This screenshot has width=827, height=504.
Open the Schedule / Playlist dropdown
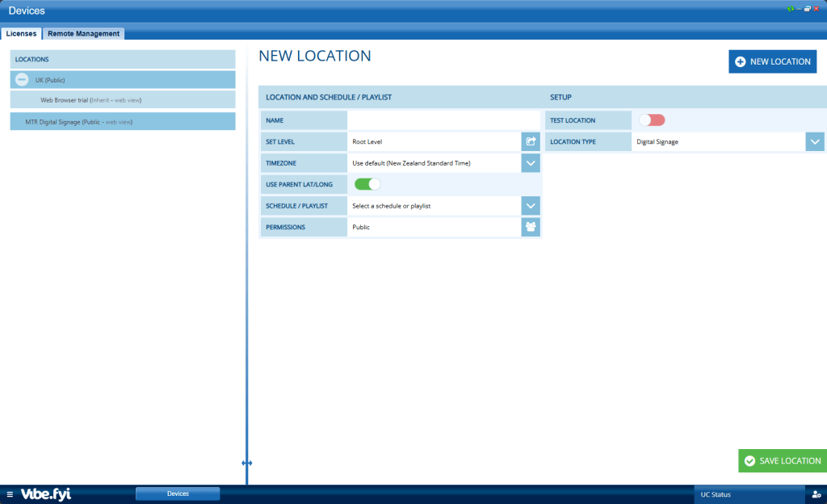coord(531,206)
